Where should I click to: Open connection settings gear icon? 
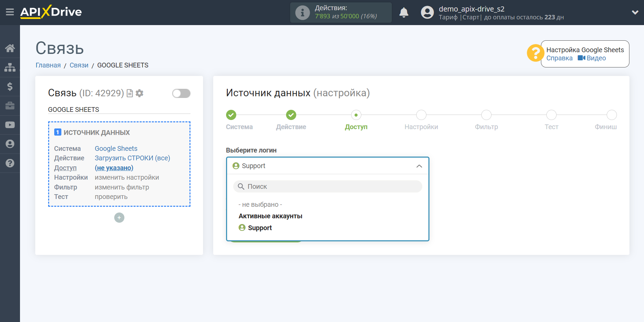point(139,93)
